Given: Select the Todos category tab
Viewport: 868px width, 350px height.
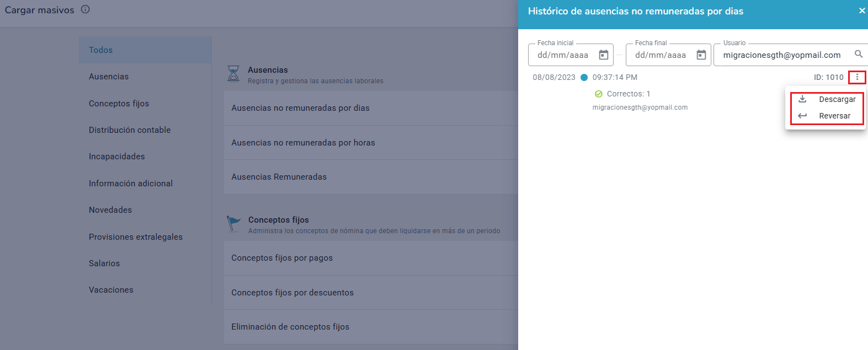Looking at the screenshot, I should (x=145, y=50).
